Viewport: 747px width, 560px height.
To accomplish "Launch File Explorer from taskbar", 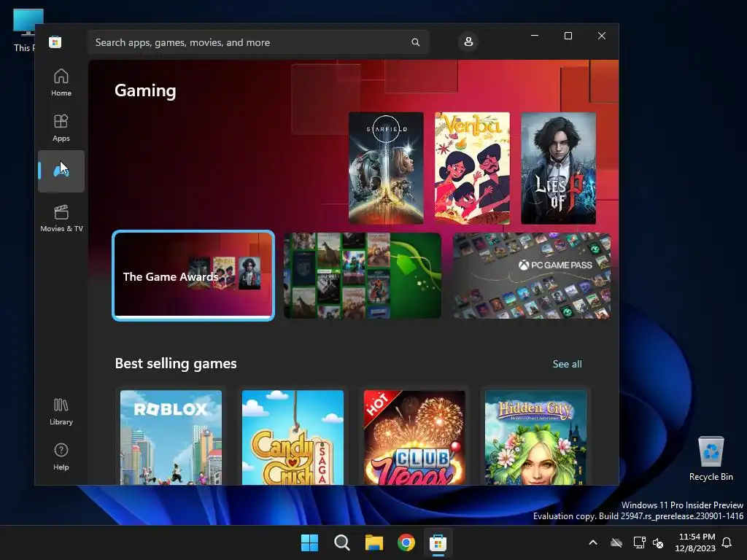I will [374, 542].
